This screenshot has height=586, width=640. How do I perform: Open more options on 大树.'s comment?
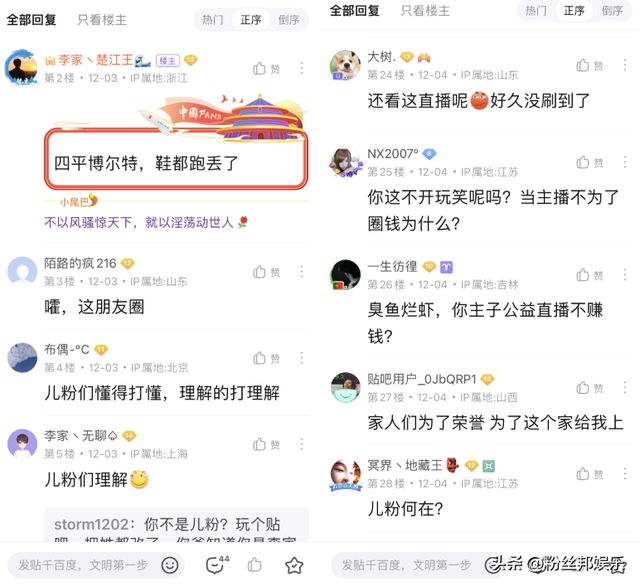[625, 65]
